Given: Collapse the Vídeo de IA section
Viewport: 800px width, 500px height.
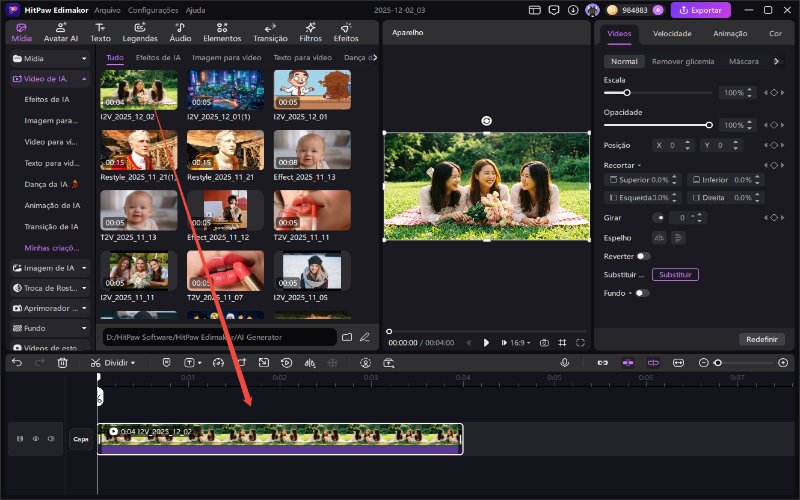Looking at the screenshot, I should (x=84, y=79).
